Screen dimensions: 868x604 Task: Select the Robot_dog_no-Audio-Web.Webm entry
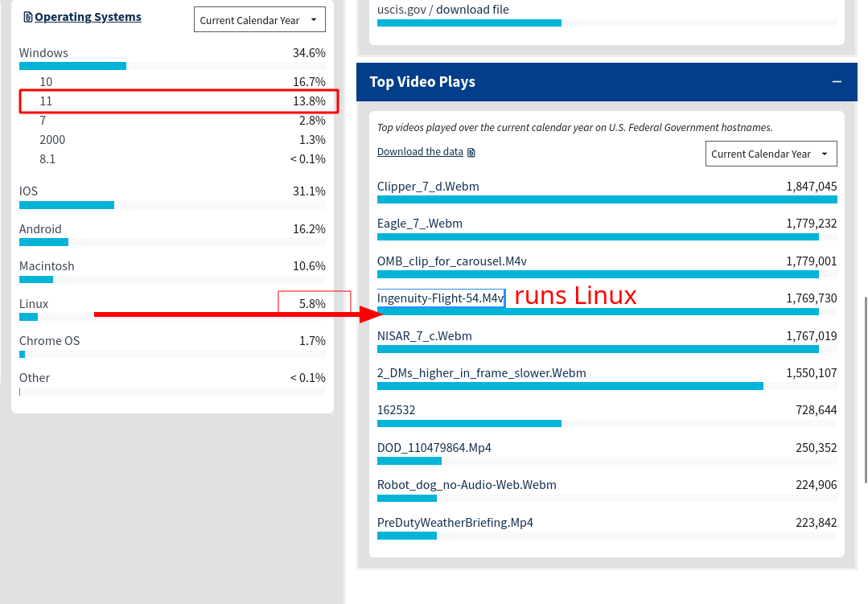point(467,485)
